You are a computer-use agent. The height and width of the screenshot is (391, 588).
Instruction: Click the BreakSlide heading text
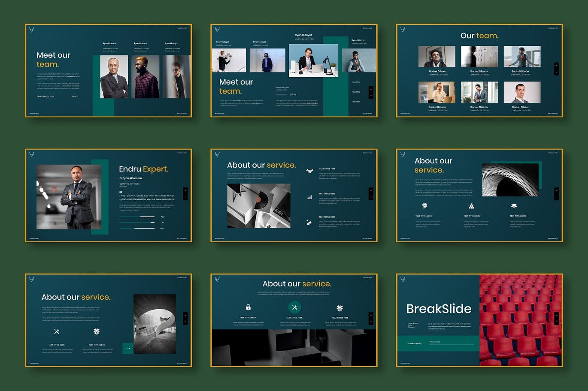click(439, 309)
